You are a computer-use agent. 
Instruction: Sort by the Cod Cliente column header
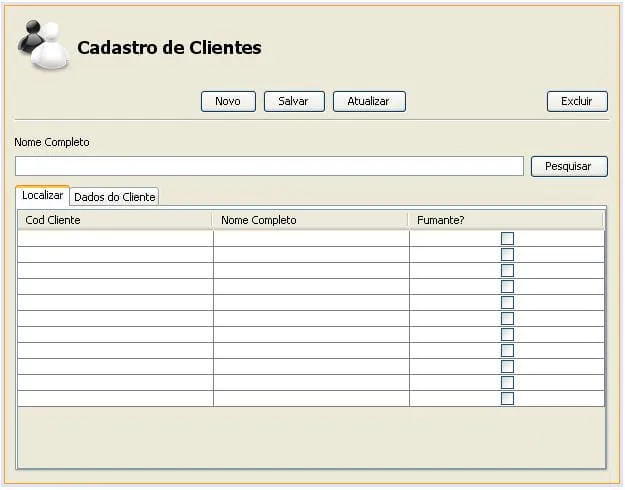pyautogui.click(x=115, y=220)
